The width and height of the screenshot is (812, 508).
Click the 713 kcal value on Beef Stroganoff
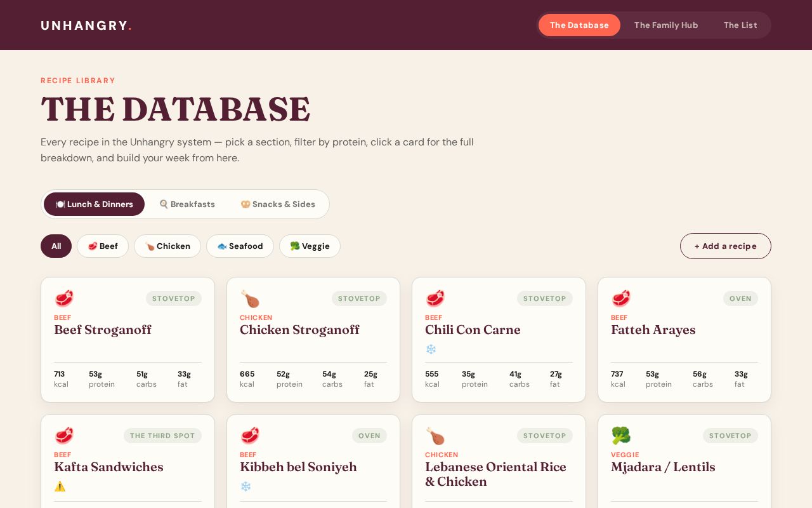[x=59, y=374]
